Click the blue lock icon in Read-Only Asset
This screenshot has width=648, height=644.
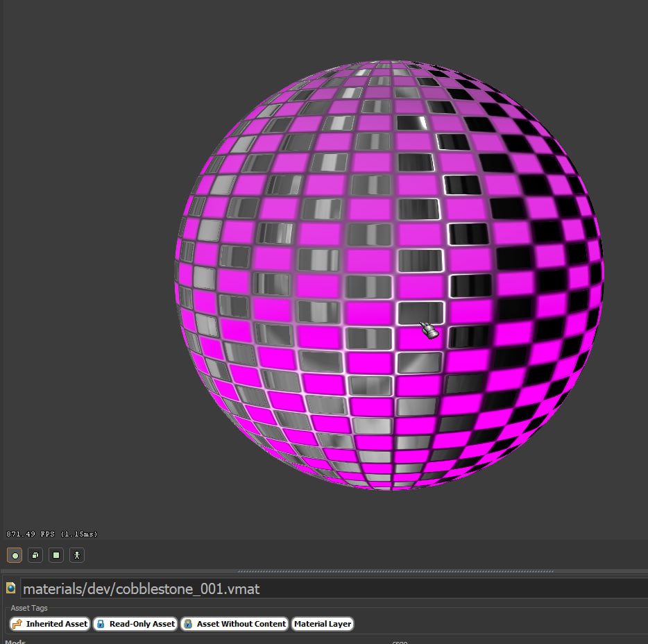(101, 624)
